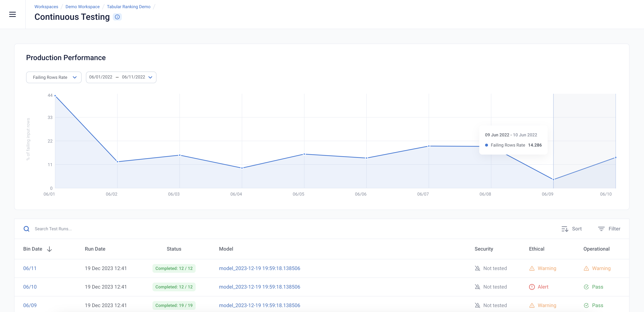Select the 06/09 data point on chart
644x312 pixels.
(x=553, y=180)
